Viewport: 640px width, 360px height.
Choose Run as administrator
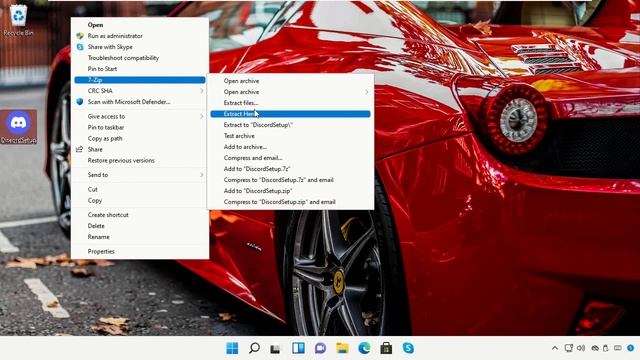[140, 36]
